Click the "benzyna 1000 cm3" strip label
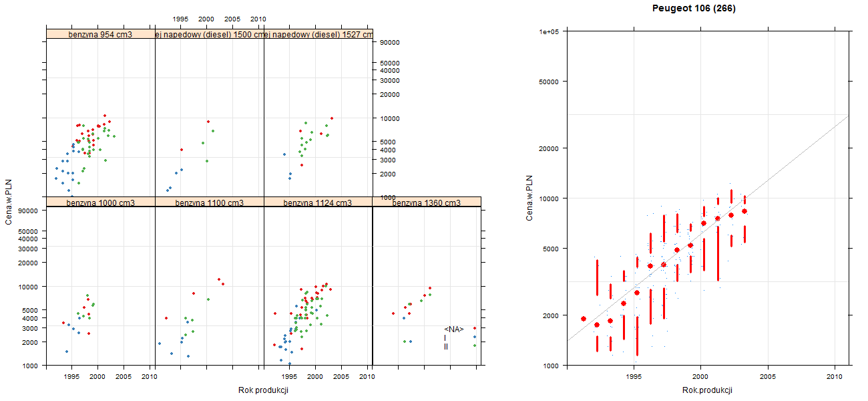The height and width of the screenshot is (401, 868). coord(100,203)
